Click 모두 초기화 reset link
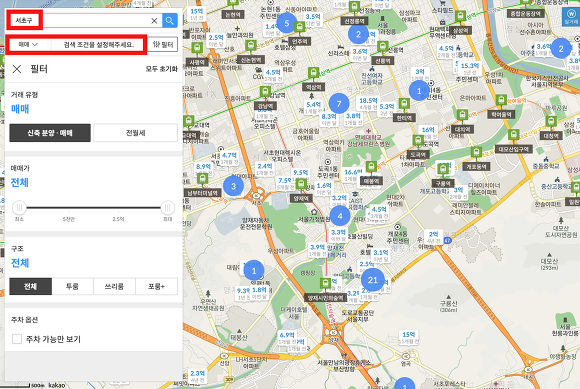Viewport: 580px width, 389px height. 162,69
